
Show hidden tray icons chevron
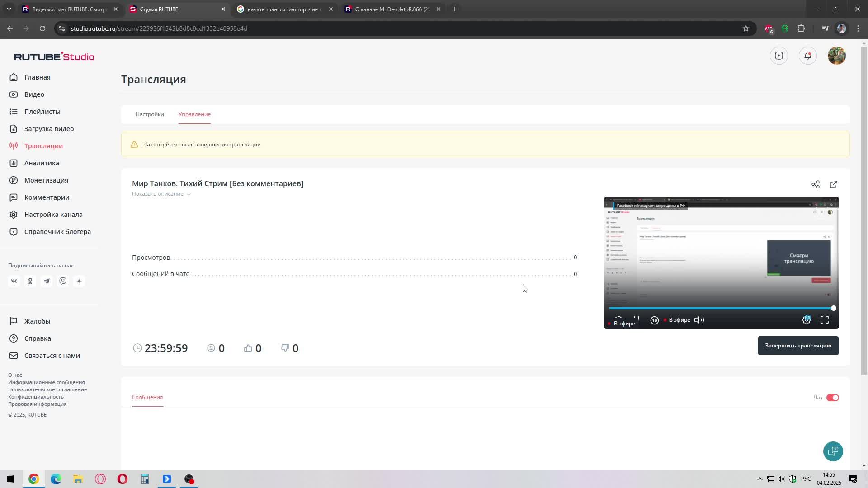click(759, 479)
